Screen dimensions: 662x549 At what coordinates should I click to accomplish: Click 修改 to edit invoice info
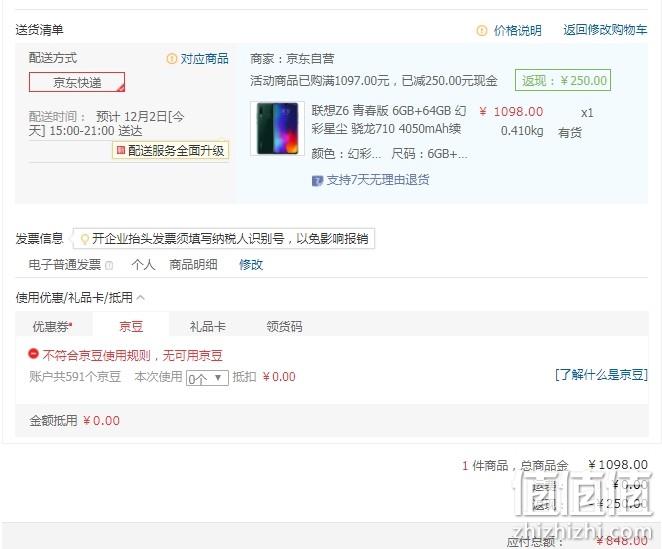(251, 265)
